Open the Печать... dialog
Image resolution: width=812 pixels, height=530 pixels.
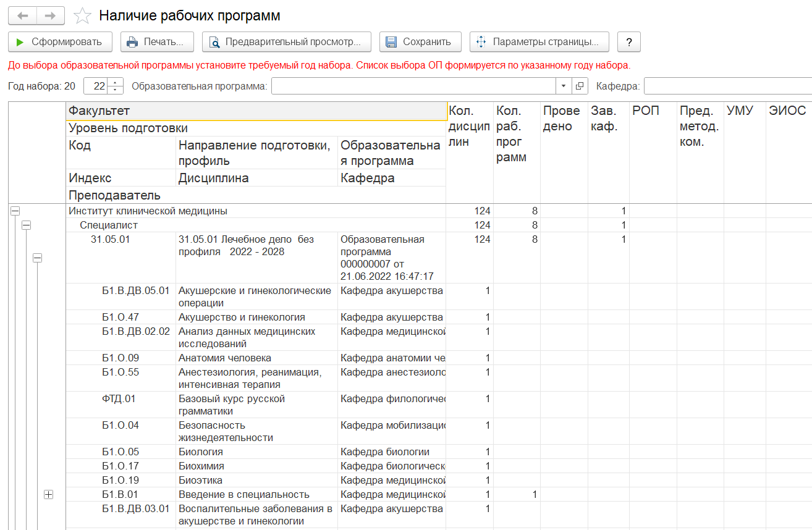tap(157, 42)
